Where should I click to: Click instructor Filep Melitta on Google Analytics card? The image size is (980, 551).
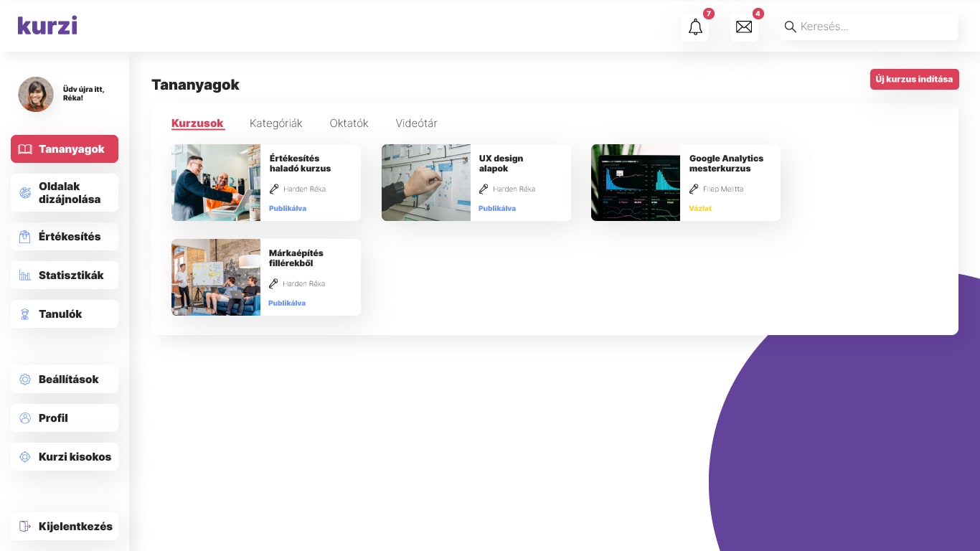click(723, 189)
